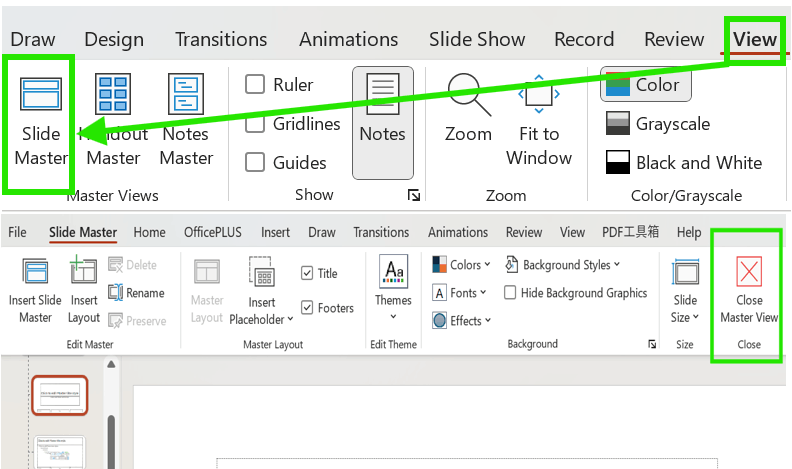The height and width of the screenshot is (469, 792).
Task: Click the Master Layout button
Action: tap(207, 291)
